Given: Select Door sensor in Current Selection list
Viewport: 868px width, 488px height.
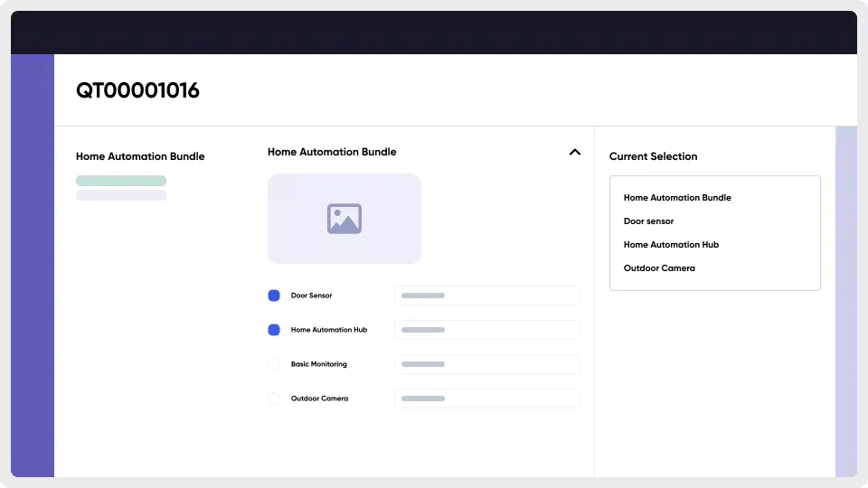Looking at the screenshot, I should (648, 221).
